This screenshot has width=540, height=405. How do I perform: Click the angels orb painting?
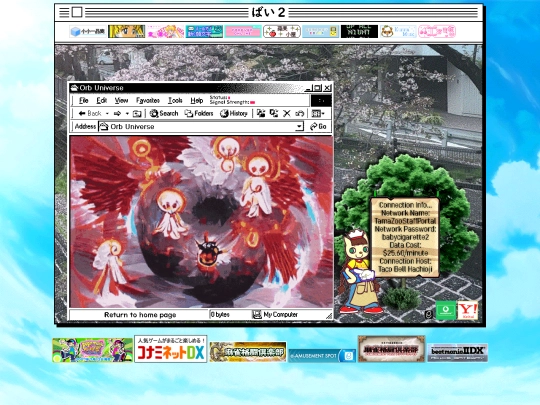tap(201, 221)
